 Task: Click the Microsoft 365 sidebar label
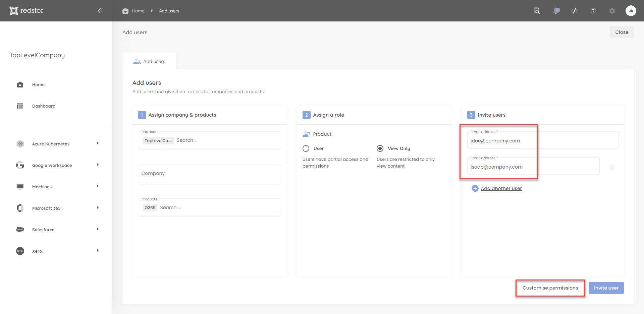pyautogui.click(x=46, y=208)
